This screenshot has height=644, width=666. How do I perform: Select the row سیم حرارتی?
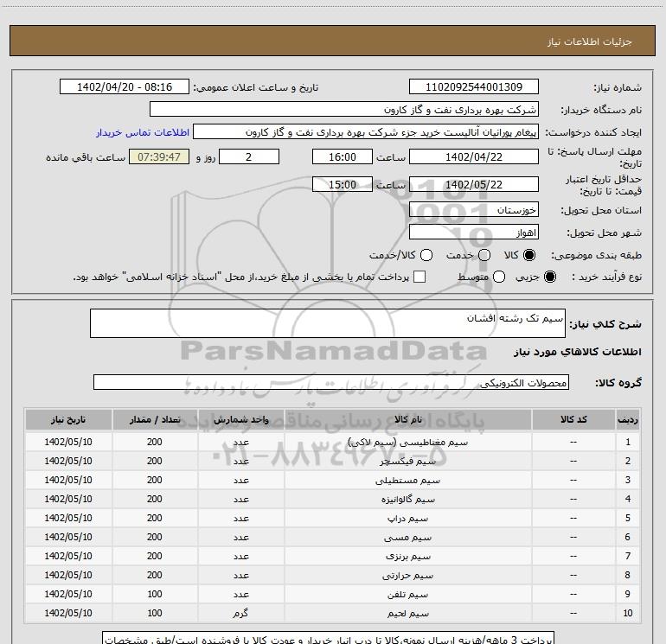pyautogui.click(x=333, y=575)
